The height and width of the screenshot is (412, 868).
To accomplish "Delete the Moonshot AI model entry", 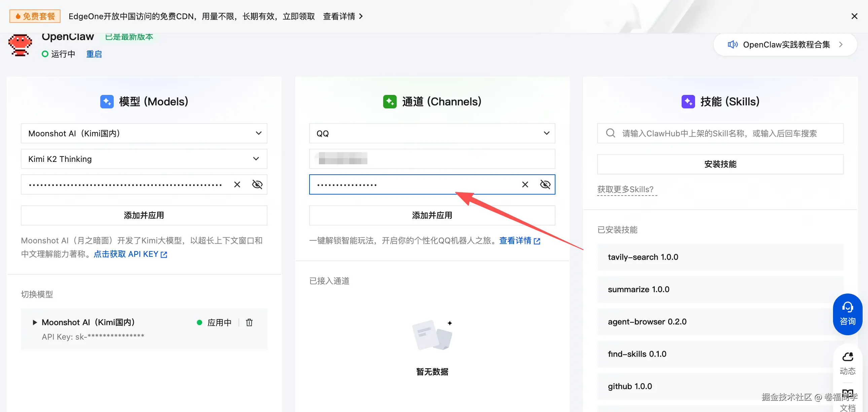I will coord(249,322).
